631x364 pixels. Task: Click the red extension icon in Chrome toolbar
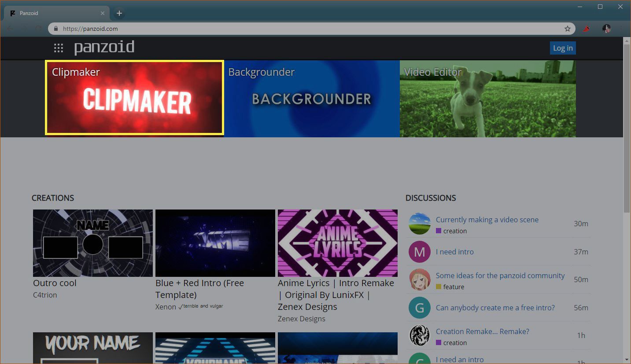click(586, 29)
